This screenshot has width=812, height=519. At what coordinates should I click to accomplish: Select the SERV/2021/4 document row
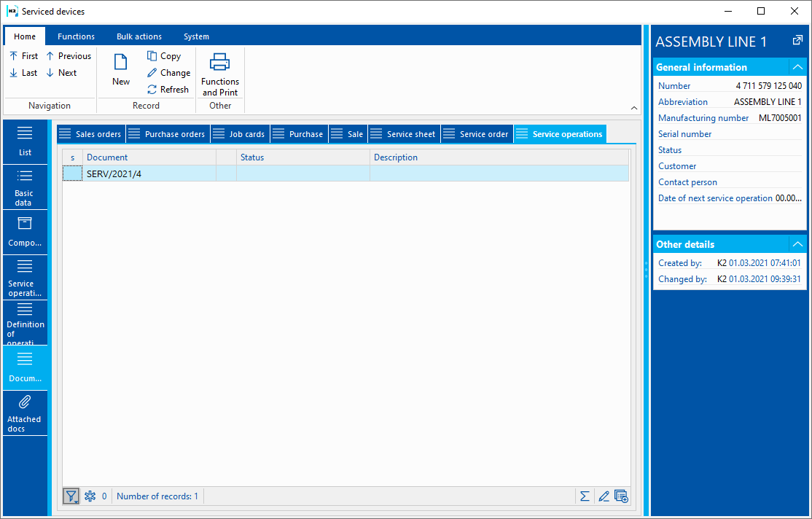click(x=346, y=173)
